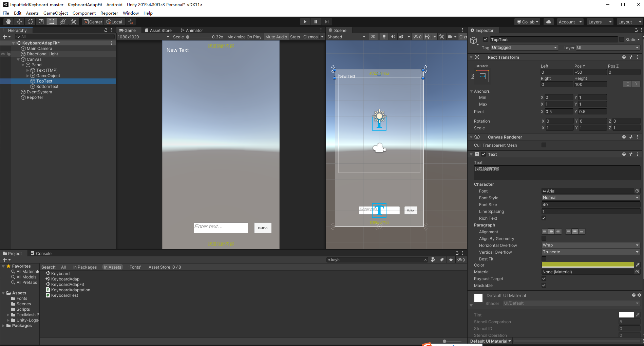Clear the Project search field
644x346 pixels.
[425, 260]
